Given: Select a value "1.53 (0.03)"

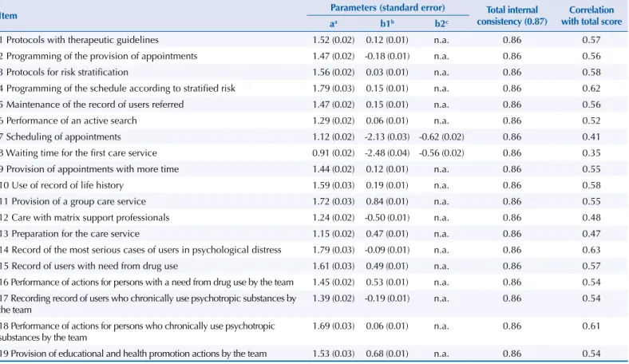Looking at the screenshot, I should [x=334, y=354].
